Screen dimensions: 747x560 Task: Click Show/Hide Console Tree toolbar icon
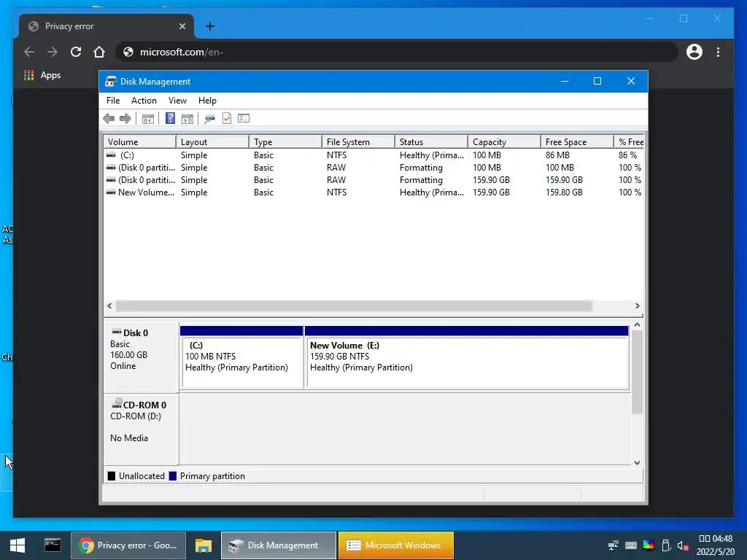click(x=147, y=119)
